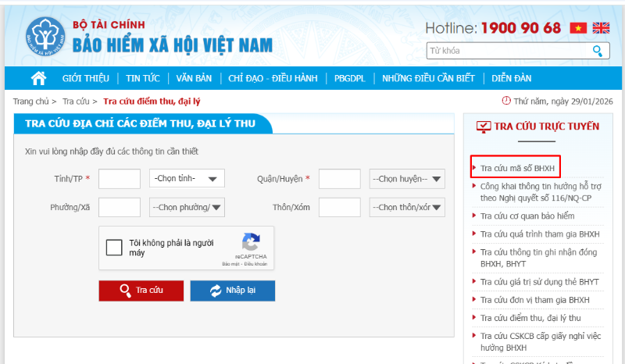Viewport: 625px width, 364px height.
Task: Open NHỮNG ĐIỀU CẦN BIẾT menu
Action: tap(428, 78)
